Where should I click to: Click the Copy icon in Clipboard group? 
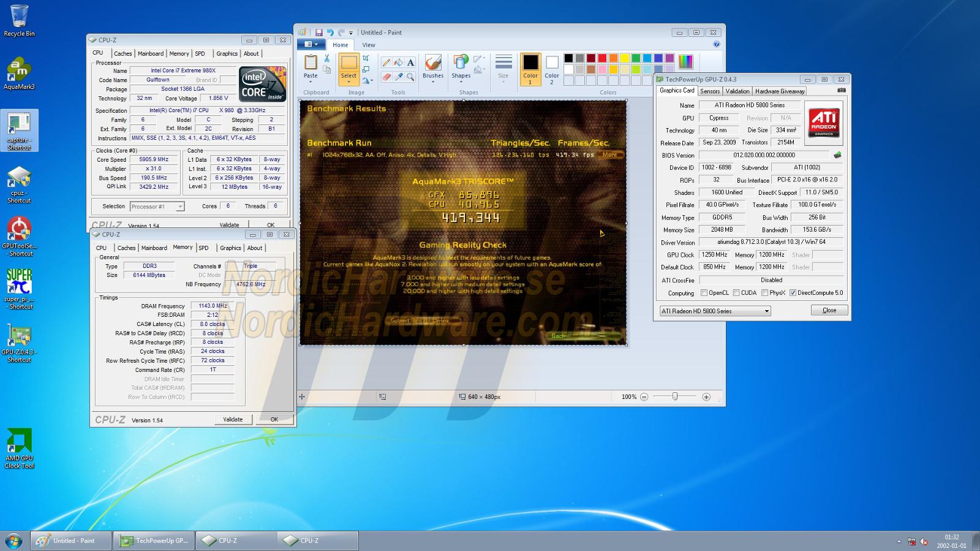(327, 70)
